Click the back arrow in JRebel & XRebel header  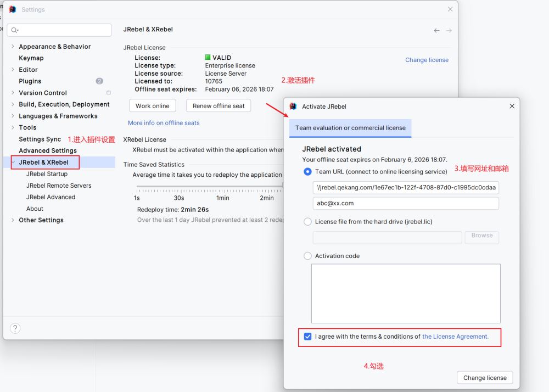point(436,30)
